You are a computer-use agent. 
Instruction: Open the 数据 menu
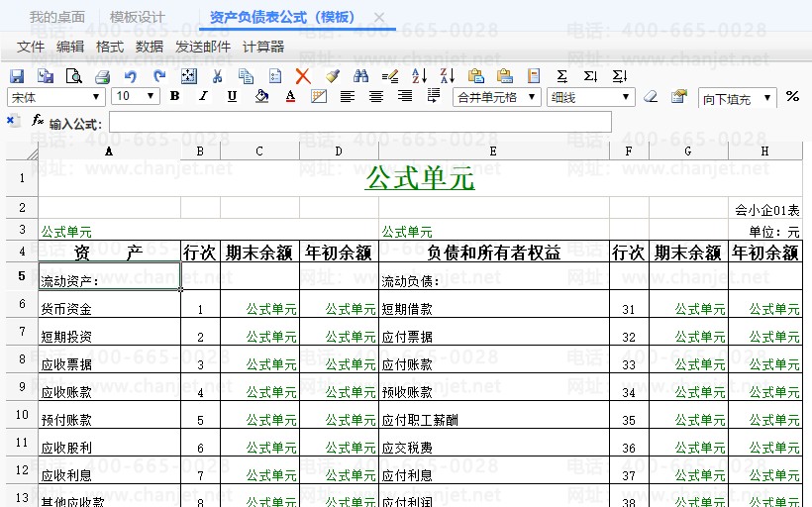click(150, 47)
